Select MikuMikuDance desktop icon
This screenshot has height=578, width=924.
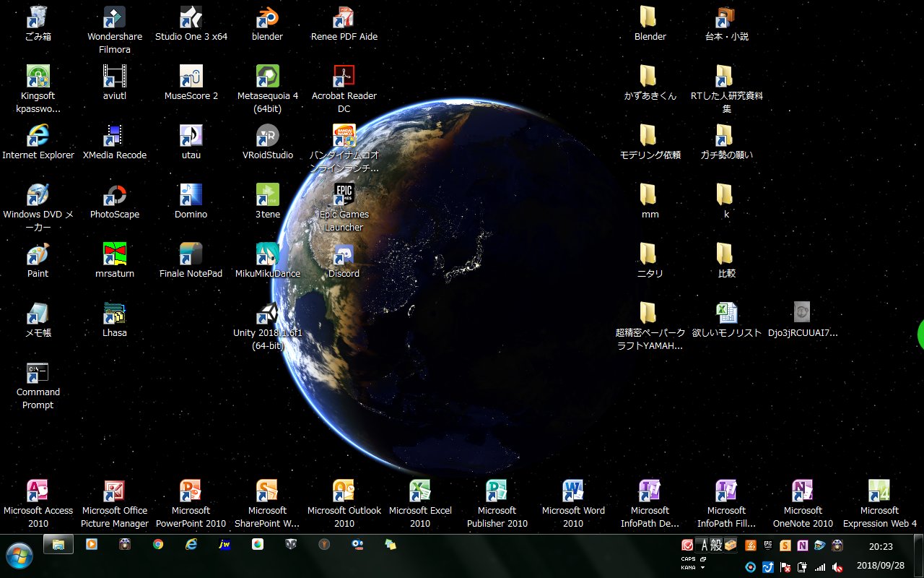point(268,260)
